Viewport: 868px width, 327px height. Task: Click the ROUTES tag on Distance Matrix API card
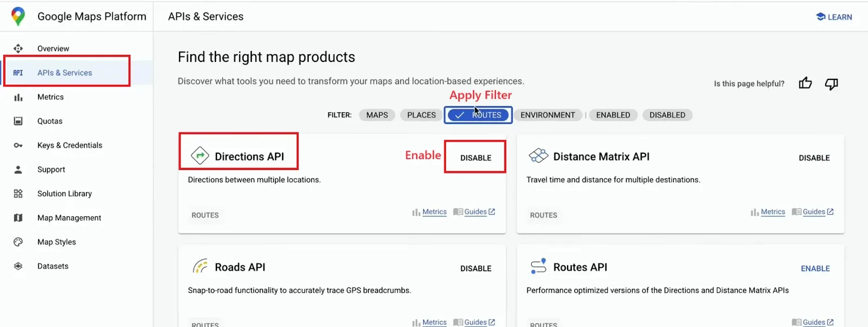coord(544,215)
